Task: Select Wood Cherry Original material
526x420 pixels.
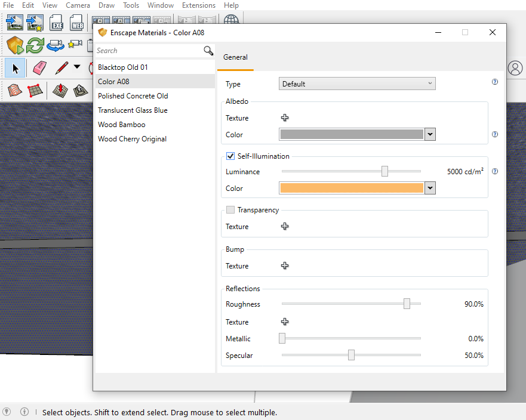Action: tap(155, 139)
